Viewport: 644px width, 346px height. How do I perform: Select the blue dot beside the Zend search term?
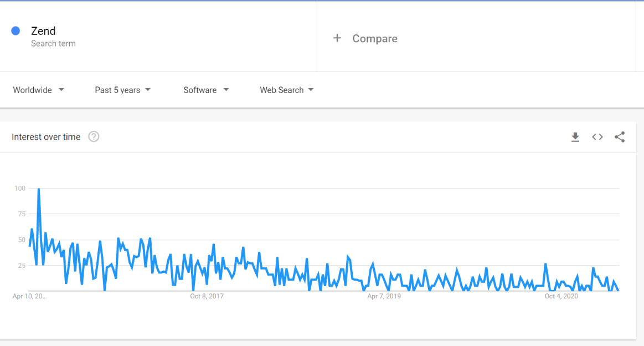[16, 30]
